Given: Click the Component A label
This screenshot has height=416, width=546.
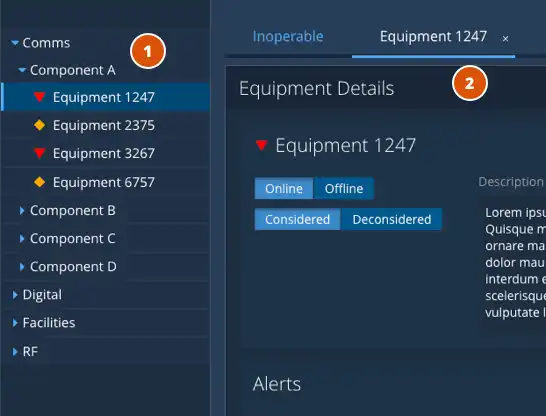Looking at the screenshot, I should 73,70.
